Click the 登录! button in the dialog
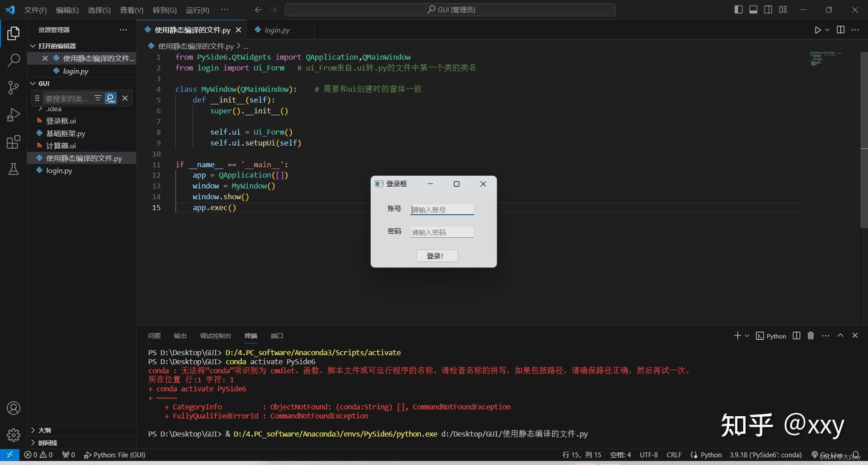The width and height of the screenshot is (868, 465). coord(435,255)
